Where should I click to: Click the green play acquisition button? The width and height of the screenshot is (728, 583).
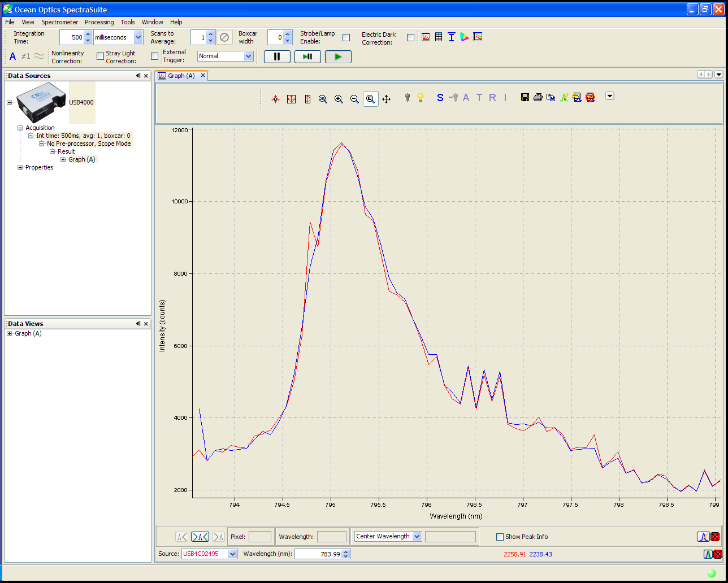pos(338,56)
